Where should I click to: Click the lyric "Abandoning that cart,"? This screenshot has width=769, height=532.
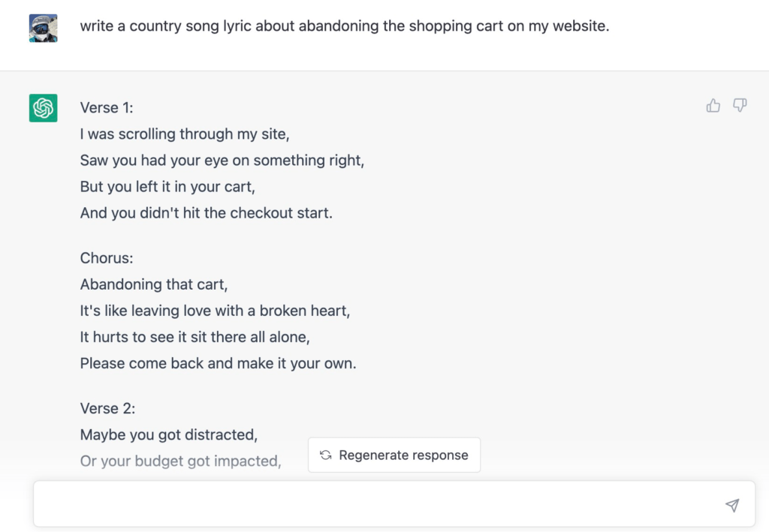[154, 284]
